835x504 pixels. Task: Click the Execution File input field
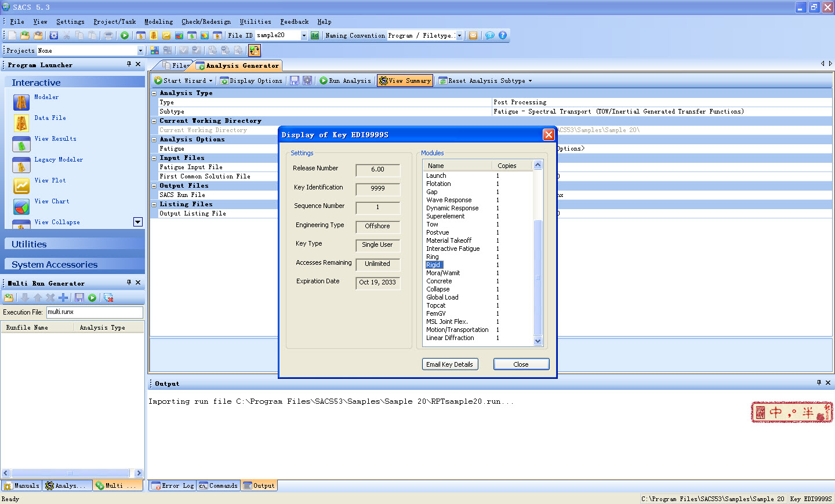coord(95,312)
